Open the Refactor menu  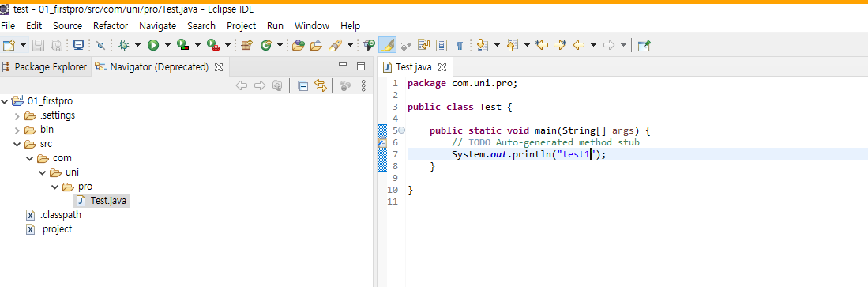pos(111,25)
